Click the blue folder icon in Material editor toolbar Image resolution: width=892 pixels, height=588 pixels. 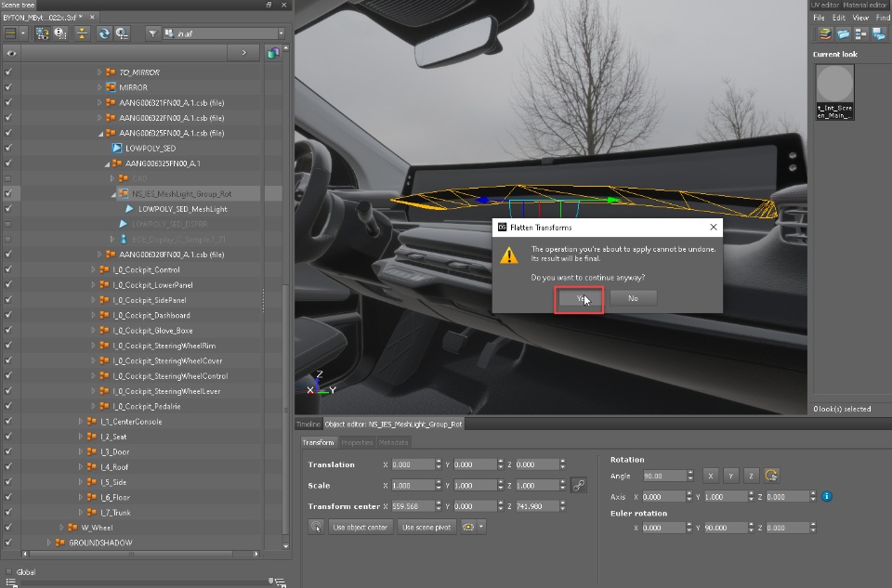pos(843,34)
